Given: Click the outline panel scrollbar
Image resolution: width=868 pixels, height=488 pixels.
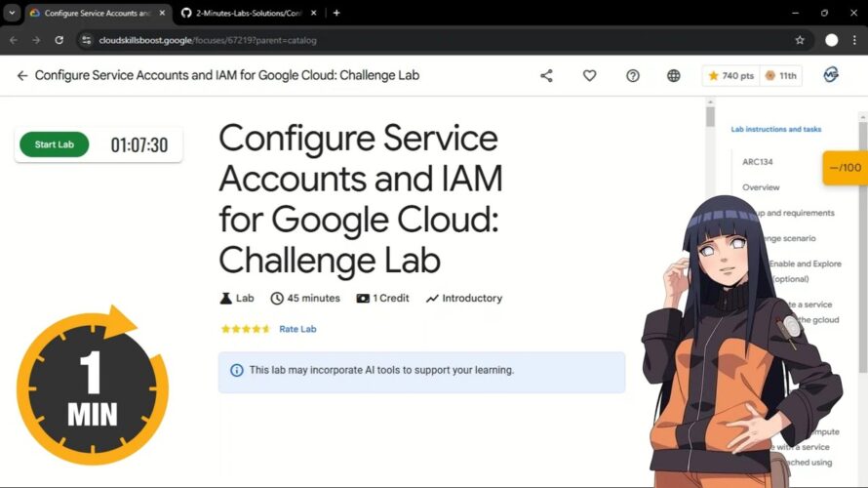Looking at the screenshot, I should tap(863, 249).
